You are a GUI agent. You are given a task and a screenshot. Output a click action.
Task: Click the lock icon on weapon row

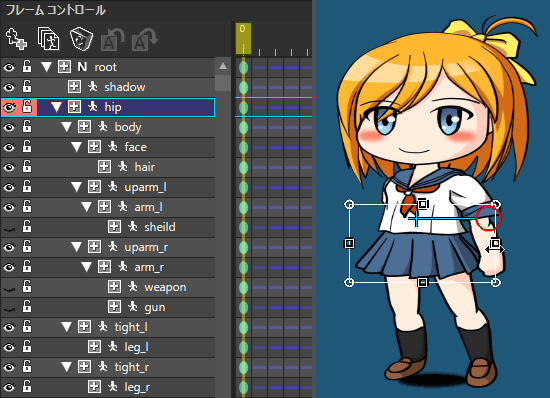click(27, 287)
